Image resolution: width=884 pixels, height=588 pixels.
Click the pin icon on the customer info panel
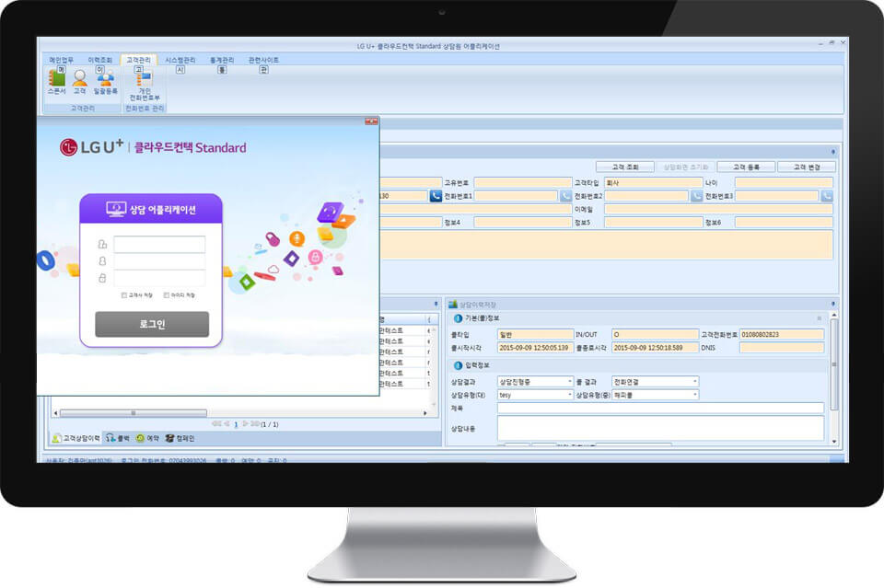coord(832,152)
